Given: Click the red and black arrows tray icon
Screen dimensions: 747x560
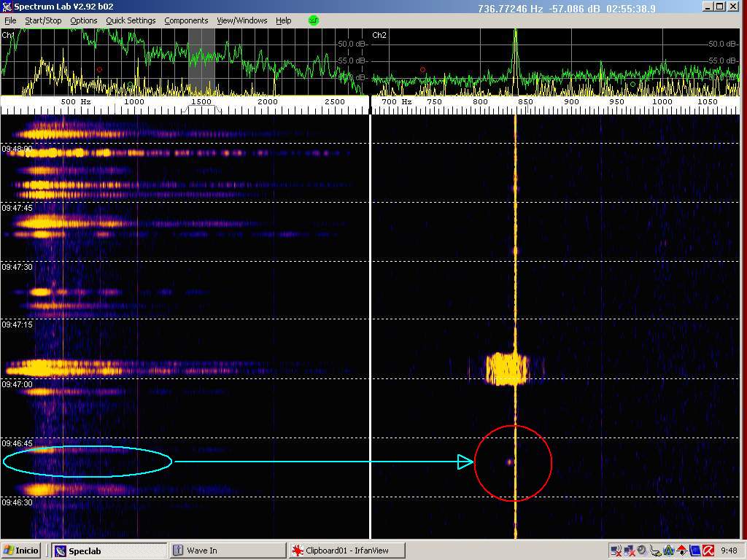Looking at the screenshot, I should [681, 551].
